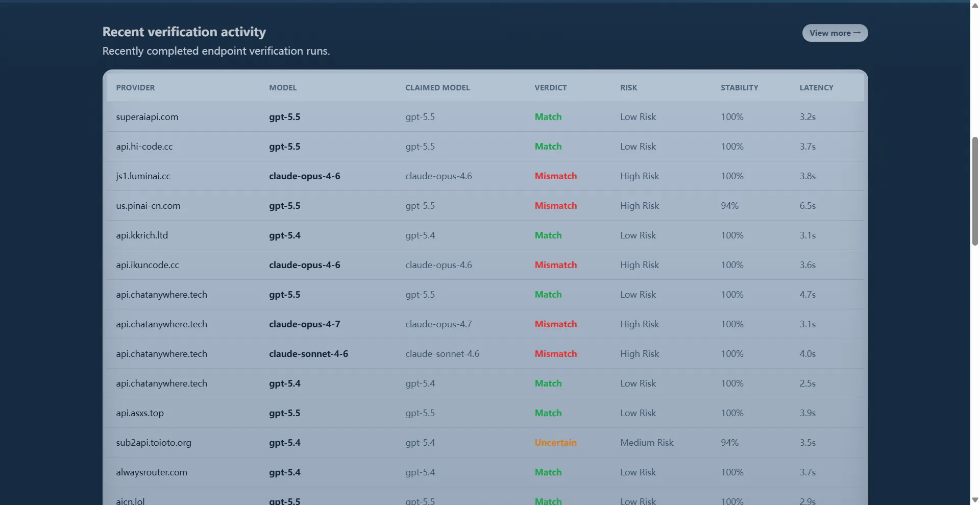Viewport: 980px width, 505px height.
Task: Click claimed model claude-opus-4.7
Action: tap(438, 324)
